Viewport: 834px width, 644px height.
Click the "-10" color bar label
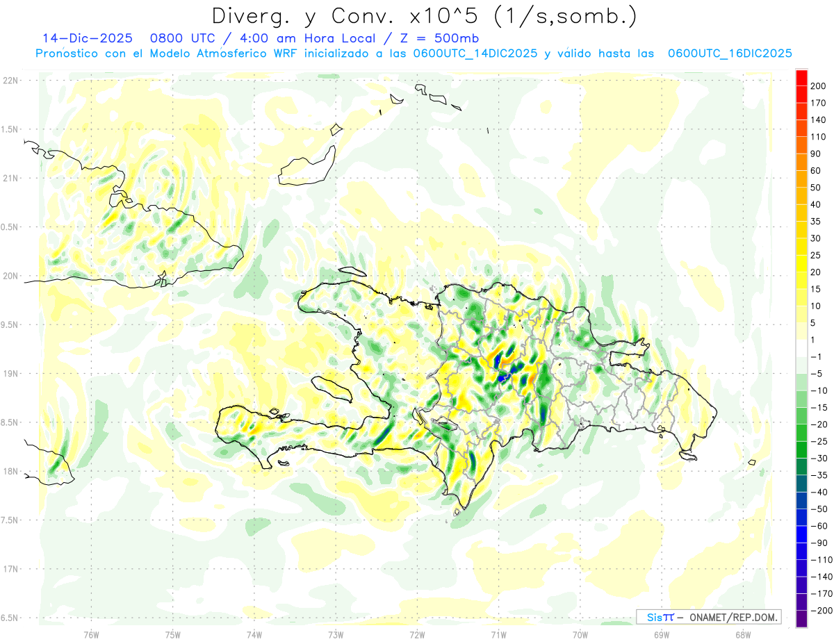(821, 390)
